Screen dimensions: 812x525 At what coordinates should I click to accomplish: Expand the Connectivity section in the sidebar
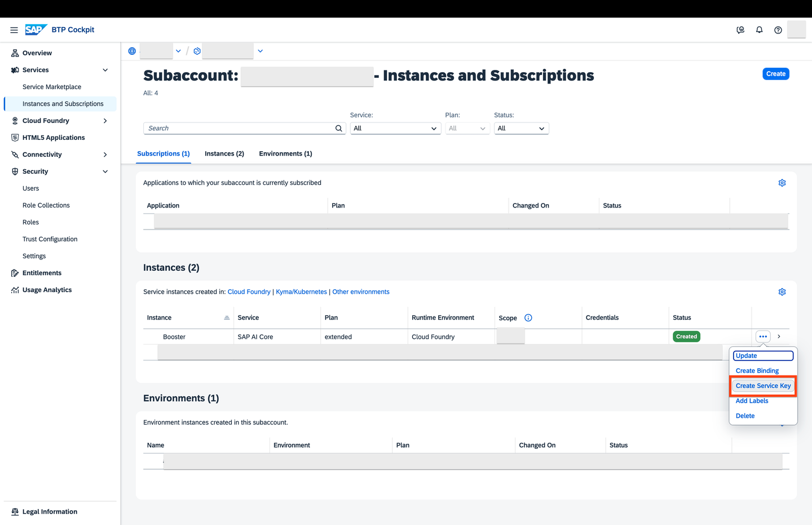point(105,155)
